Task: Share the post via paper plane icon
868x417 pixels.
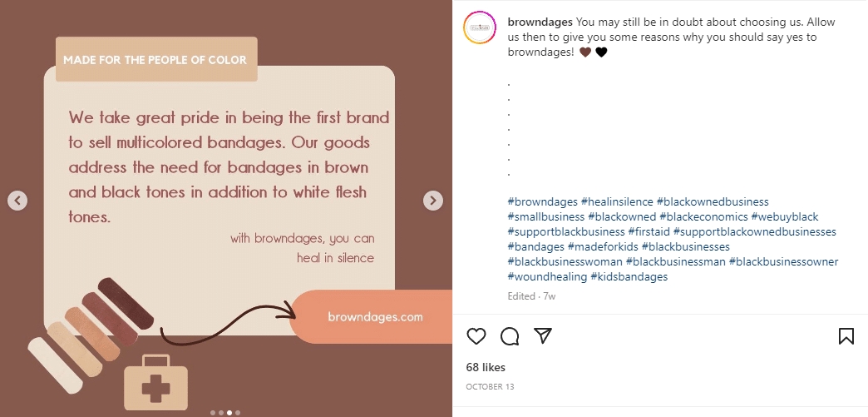Action: (543, 335)
